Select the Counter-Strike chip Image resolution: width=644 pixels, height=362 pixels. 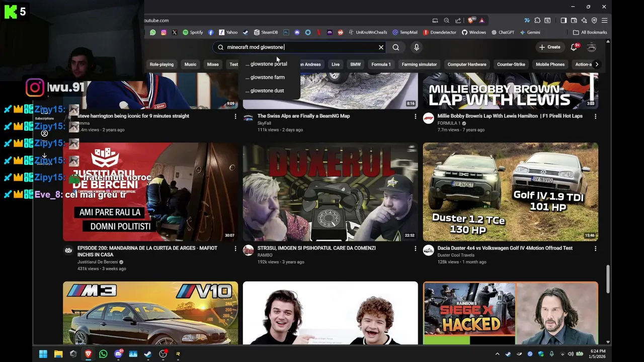point(511,64)
